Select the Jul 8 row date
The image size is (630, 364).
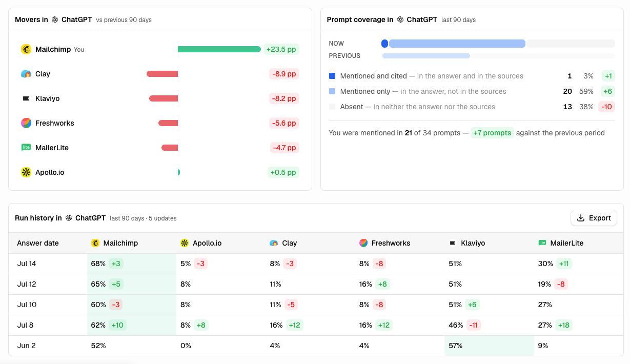point(25,325)
